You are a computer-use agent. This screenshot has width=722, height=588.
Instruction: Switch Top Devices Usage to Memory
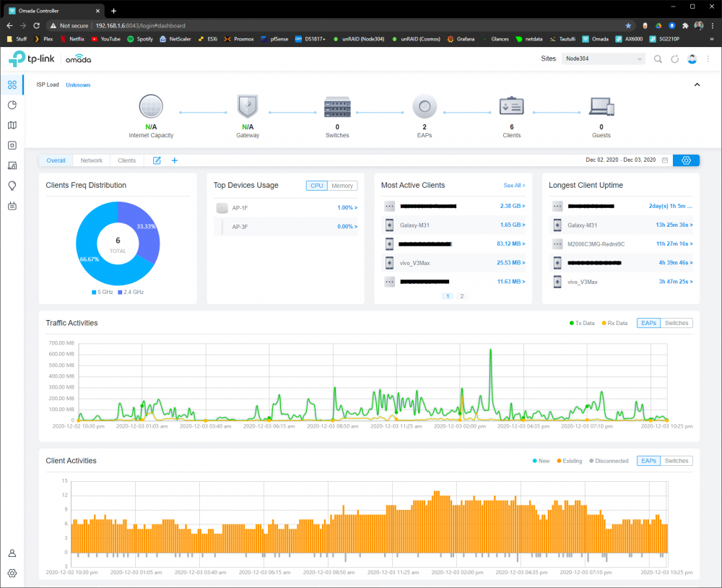pyautogui.click(x=342, y=186)
